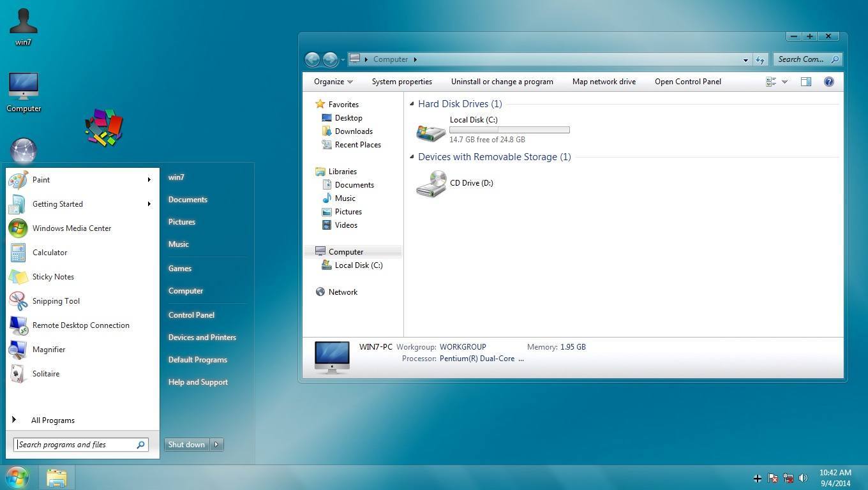Open Devices and Printers

202,338
